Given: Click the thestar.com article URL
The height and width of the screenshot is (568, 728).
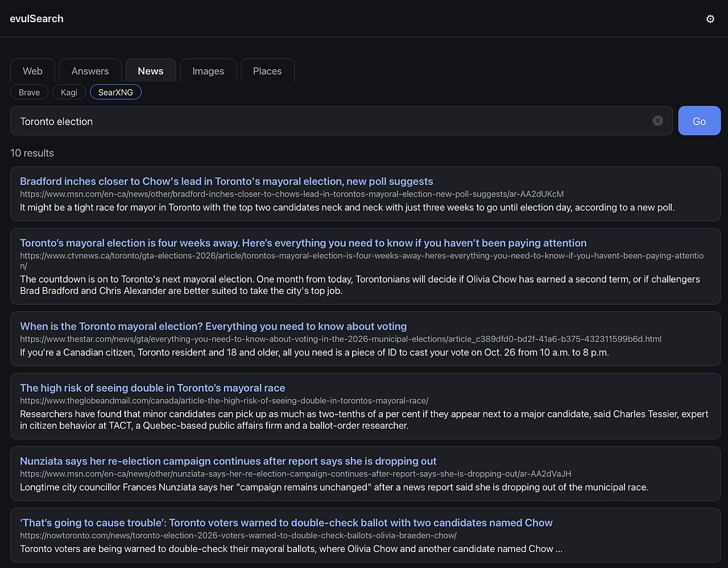Looking at the screenshot, I should pos(341,339).
